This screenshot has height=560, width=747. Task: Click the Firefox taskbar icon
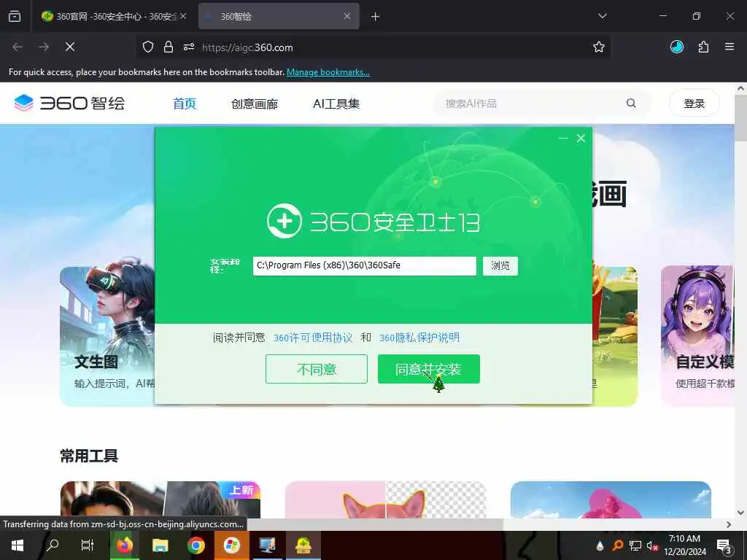(x=124, y=545)
